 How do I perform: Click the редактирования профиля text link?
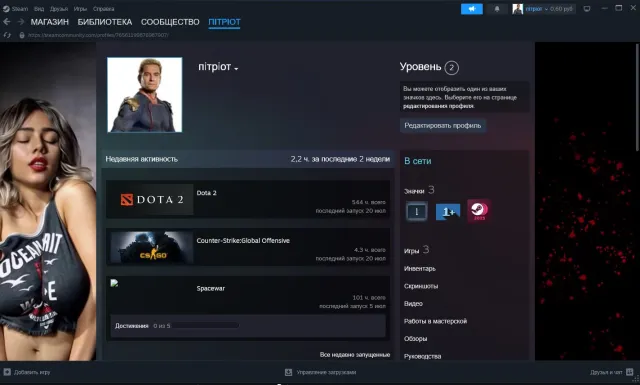[439, 106]
